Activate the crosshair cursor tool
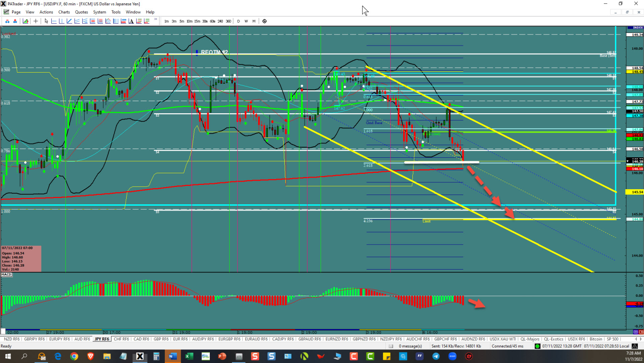This screenshot has height=363, width=644. (36, 21)
